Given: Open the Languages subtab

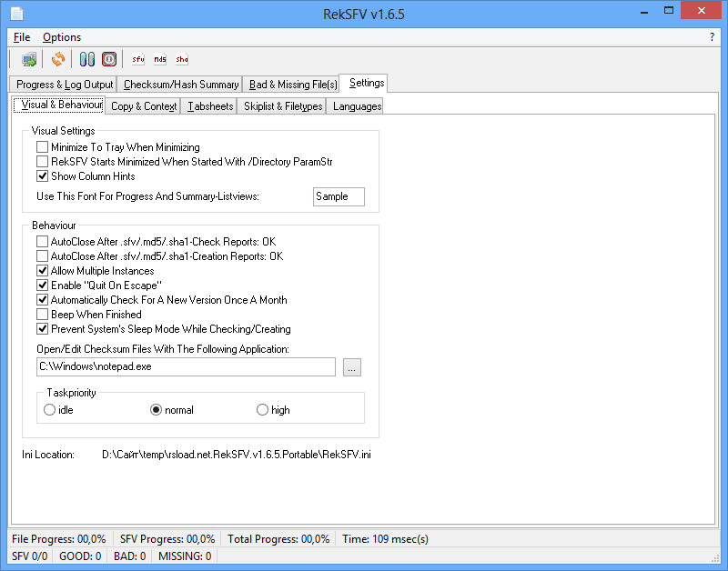Looking at the screenshot, I should 357,106.
